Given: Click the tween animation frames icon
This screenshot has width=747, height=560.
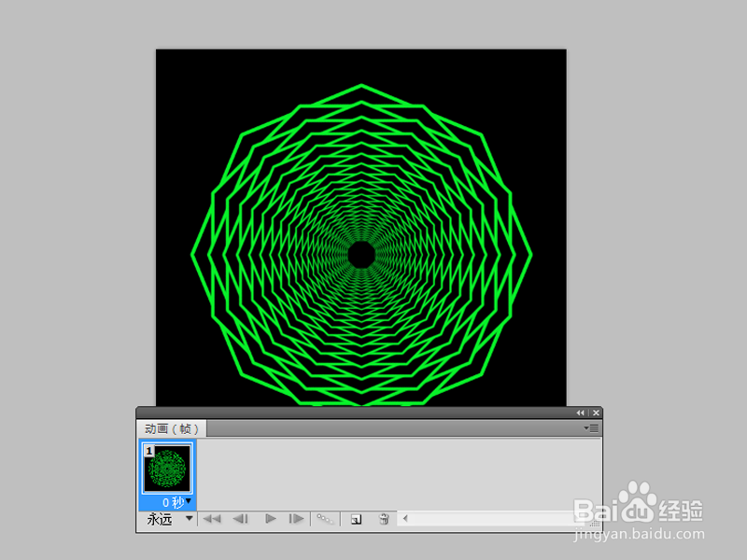Looking at the screenshot, I should click(x=325, y=519).
